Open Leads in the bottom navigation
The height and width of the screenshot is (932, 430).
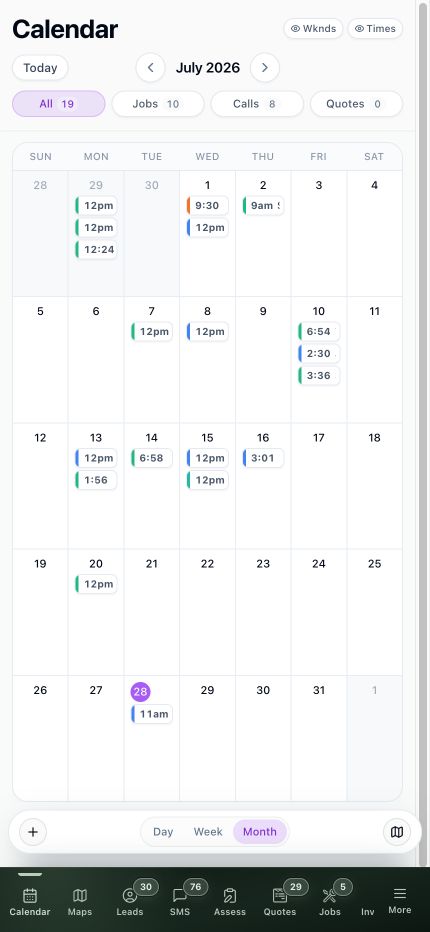click(130, 895)
